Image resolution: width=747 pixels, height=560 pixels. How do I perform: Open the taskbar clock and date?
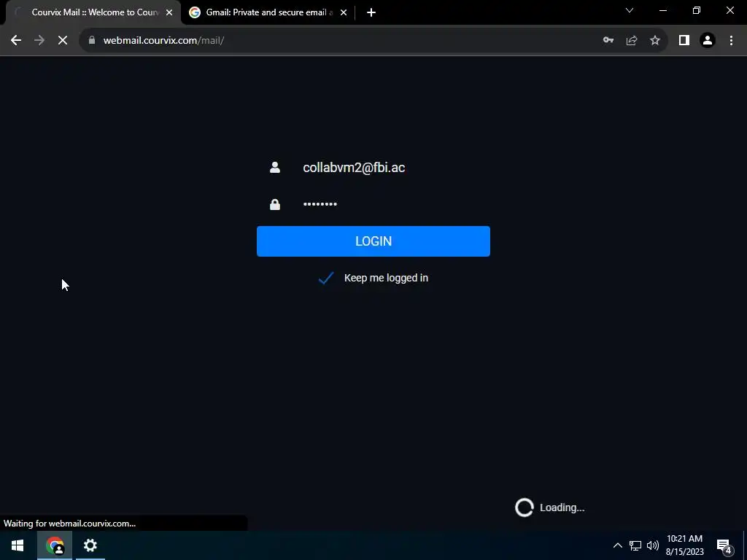coord(684,545)
